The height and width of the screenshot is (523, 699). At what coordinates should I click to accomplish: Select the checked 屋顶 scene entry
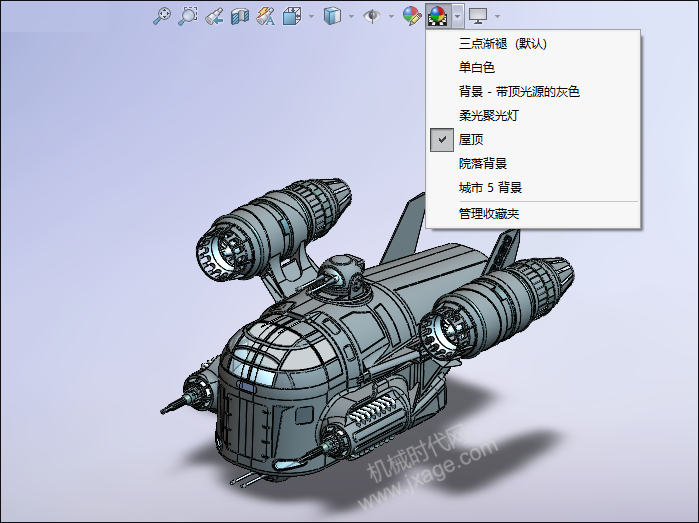point(534,140)
